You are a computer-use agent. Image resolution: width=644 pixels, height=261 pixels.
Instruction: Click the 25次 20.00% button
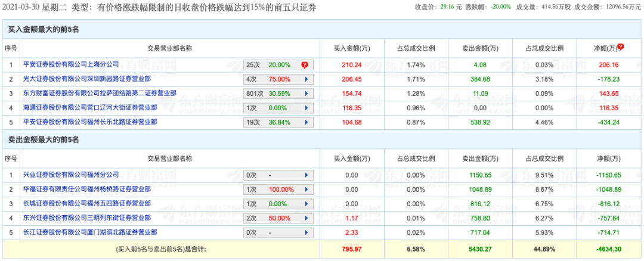[278, 65]
